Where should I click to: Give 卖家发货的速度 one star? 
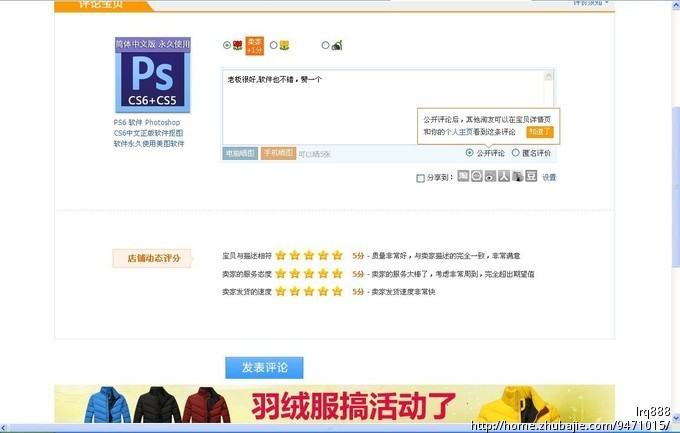281,291
